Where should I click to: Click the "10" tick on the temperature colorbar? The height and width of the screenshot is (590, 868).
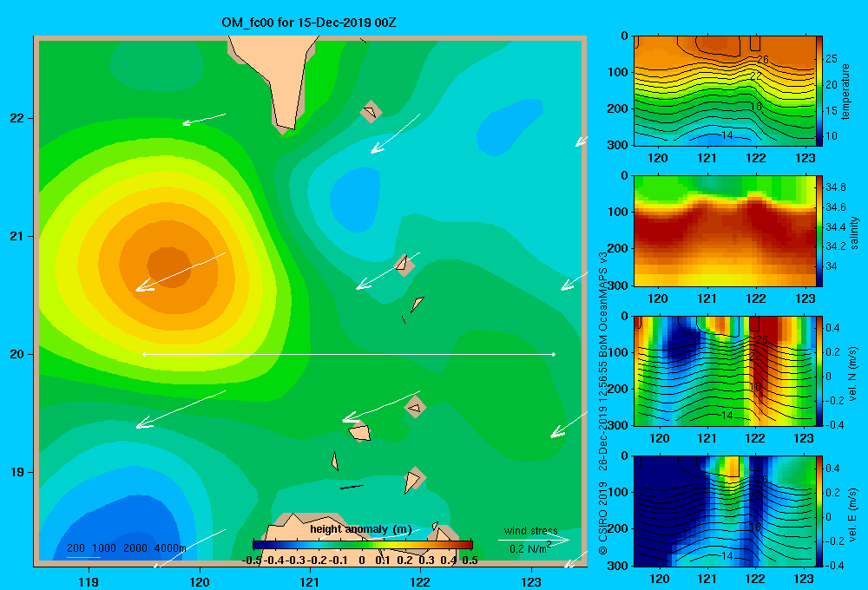click(x=832, y=135)
